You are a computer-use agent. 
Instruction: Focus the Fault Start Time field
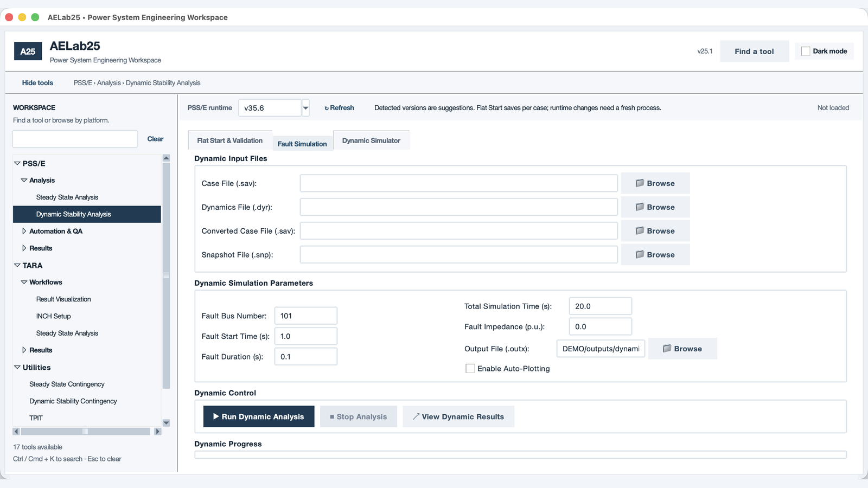[x=306, y=336]
